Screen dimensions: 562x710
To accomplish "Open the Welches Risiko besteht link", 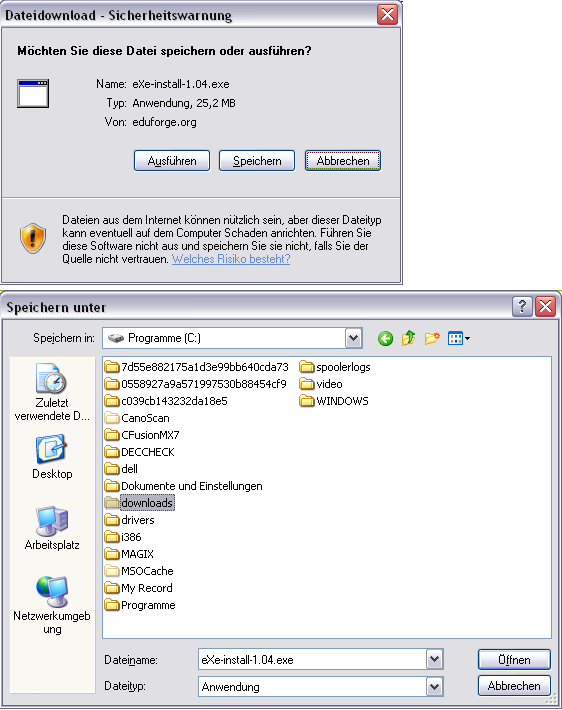I will click(x=231, y=259).
